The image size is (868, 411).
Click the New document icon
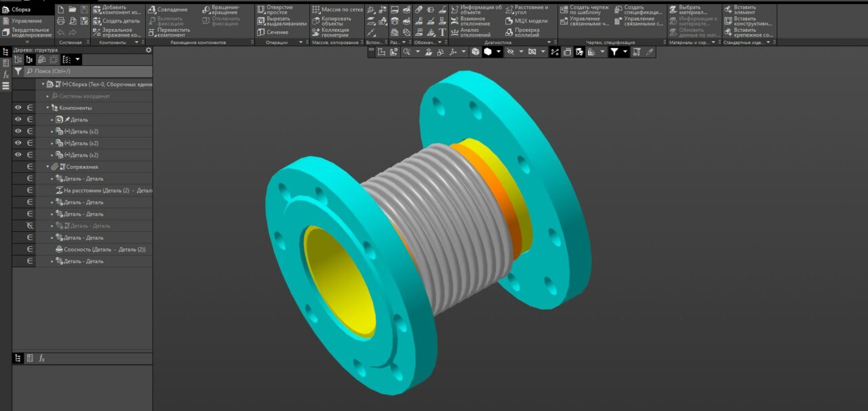click(60, 9)
